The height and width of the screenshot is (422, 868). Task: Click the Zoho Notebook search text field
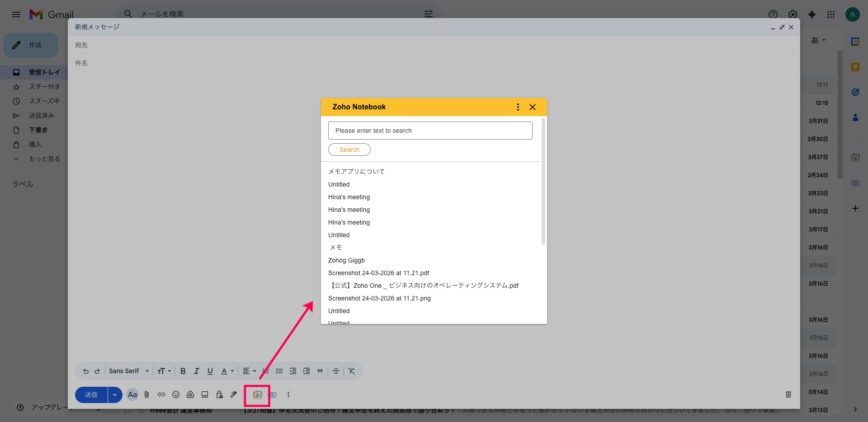point(430,131)
